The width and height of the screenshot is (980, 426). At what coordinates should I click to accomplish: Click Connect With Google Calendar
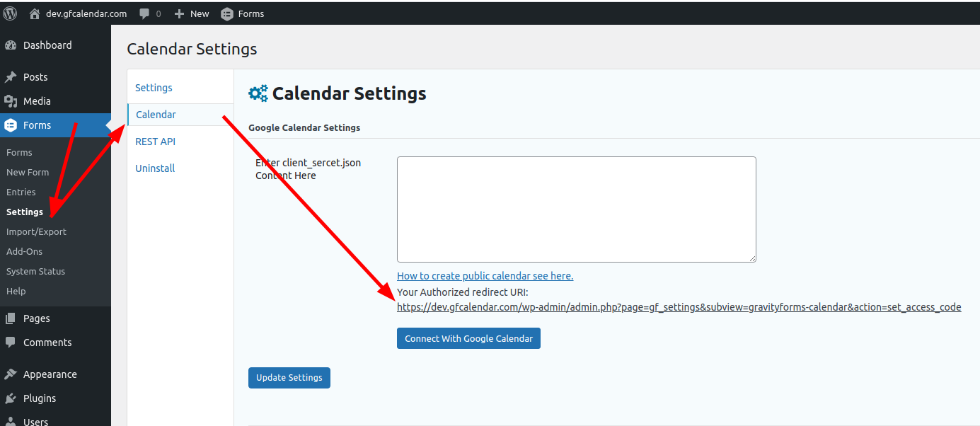click(468, 338)
